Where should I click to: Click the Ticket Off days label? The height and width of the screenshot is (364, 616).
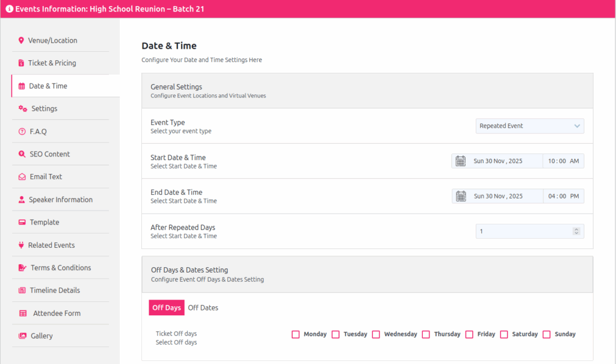pyautogui.click(x=176, y=333)
